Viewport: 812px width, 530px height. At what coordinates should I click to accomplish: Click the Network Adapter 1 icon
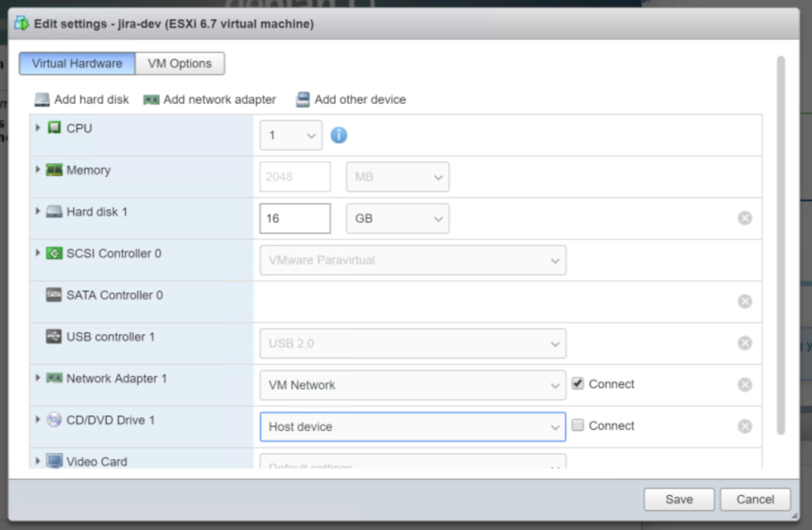coord(54,378)
